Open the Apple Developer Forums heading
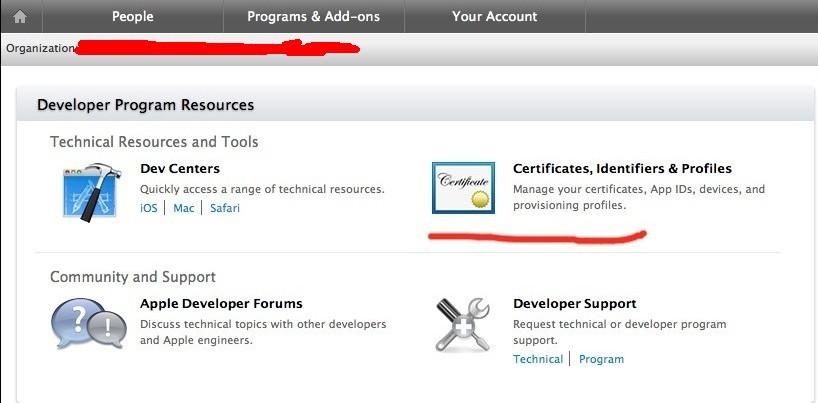The width and height of the screenshot is (818, 403). 221,303
